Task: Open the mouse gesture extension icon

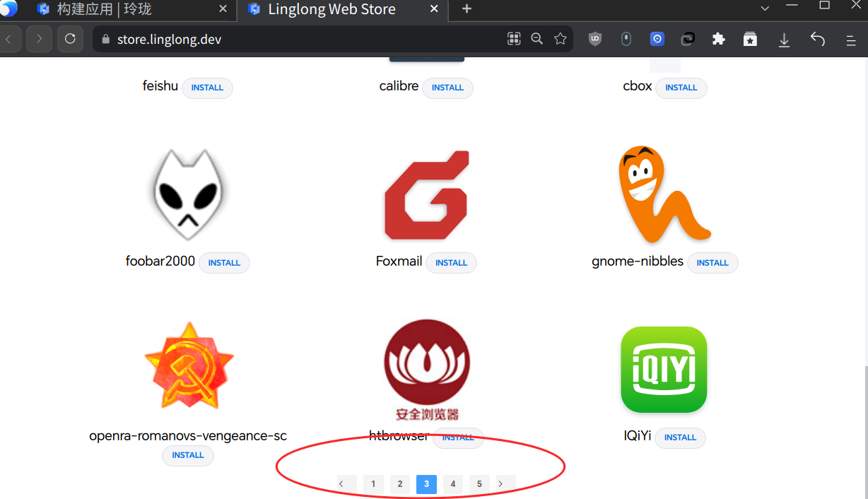Action: [x=626, y=40]
